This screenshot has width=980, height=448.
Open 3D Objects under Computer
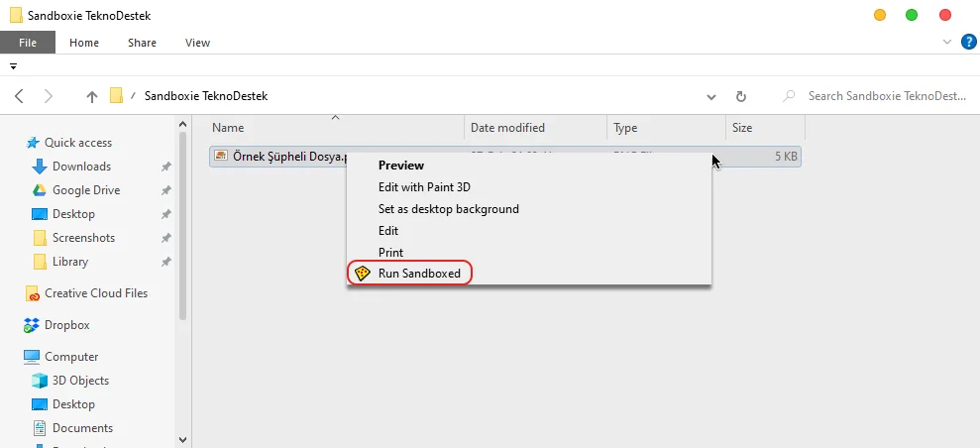pyautogui.click(x=80, y=381)
